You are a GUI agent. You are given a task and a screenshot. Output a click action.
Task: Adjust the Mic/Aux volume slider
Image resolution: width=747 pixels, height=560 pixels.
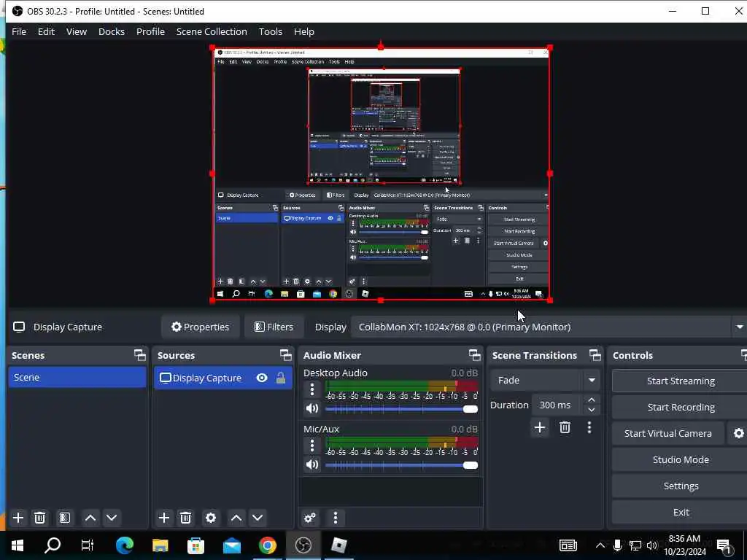click(401, 465)
